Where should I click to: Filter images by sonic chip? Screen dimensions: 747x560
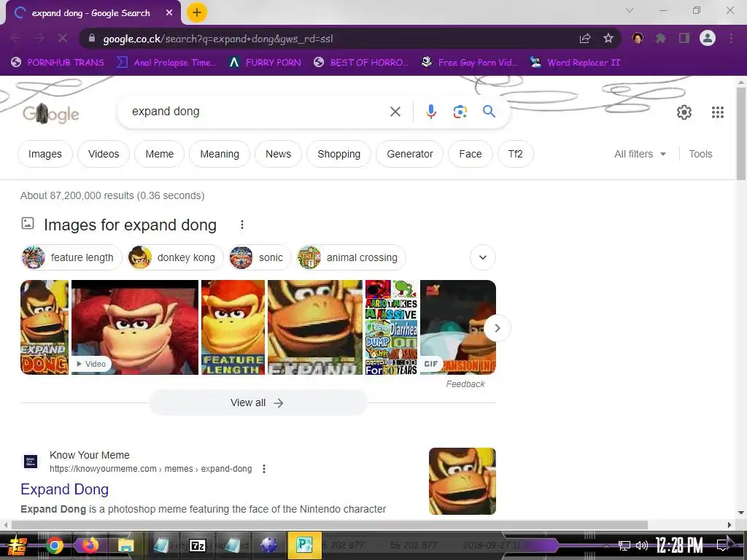(x=260, y=257)
